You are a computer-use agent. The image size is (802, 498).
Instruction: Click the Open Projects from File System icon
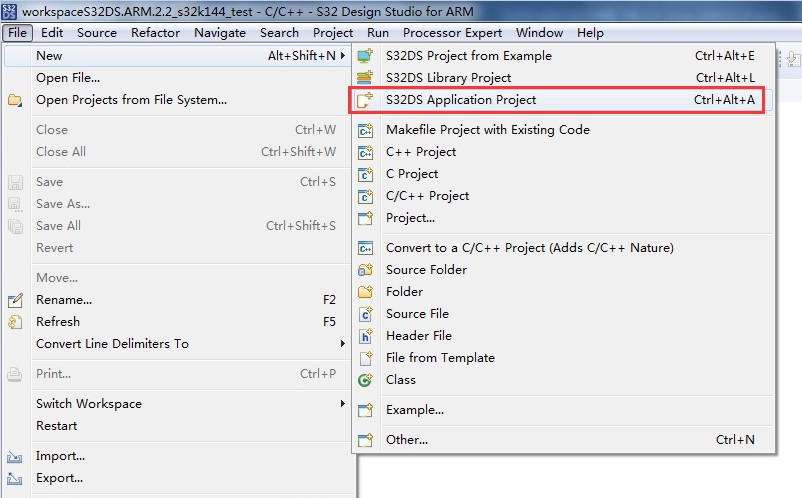(15, 100)
